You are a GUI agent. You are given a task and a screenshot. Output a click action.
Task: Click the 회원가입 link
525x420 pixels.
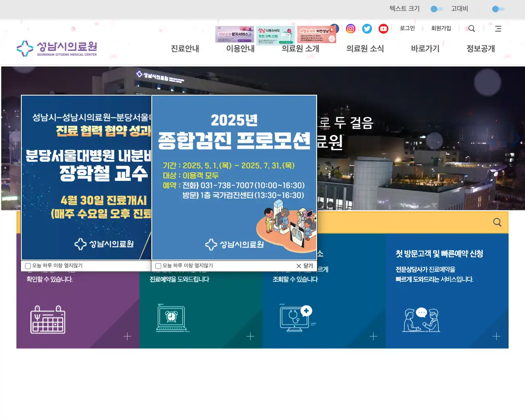coord(441,28)
